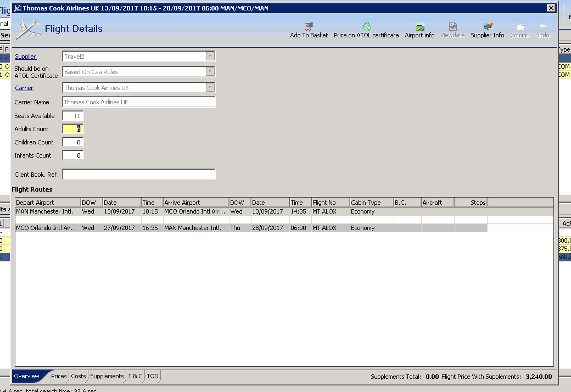Viewport: 571px width, 392px height.
Task: Open the Supplements tab
Action: (107, 376)
